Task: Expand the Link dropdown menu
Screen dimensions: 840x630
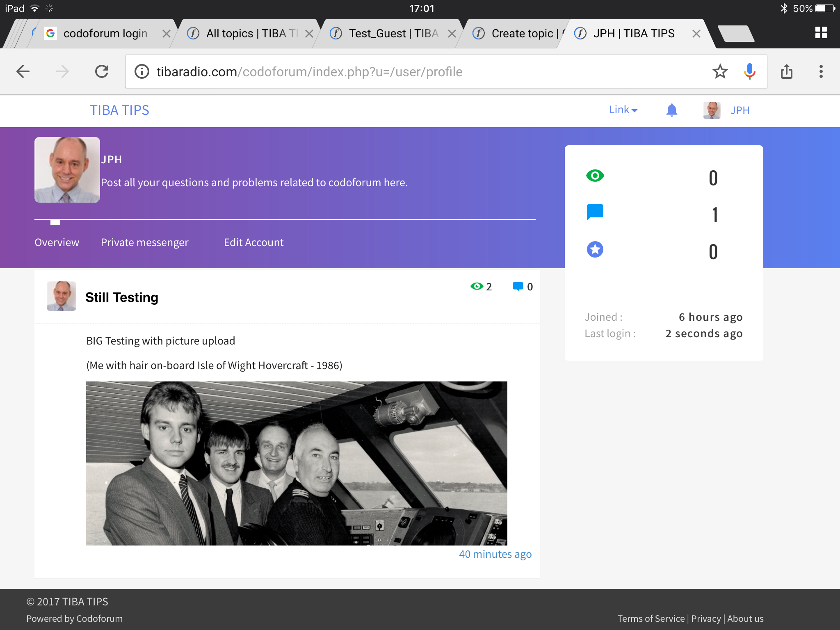Action: click(623, 110)
